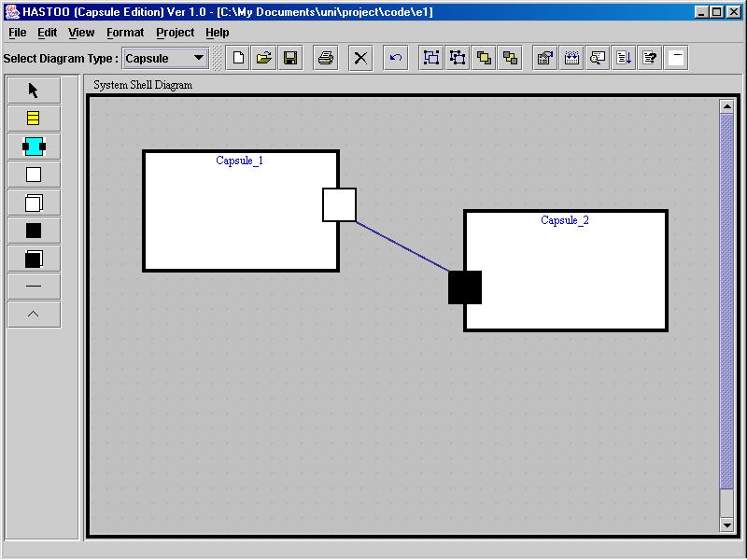This screenshot has height=560, width=747.
Task: Select the caret-shaped tool in the palette
Action: 34,315
